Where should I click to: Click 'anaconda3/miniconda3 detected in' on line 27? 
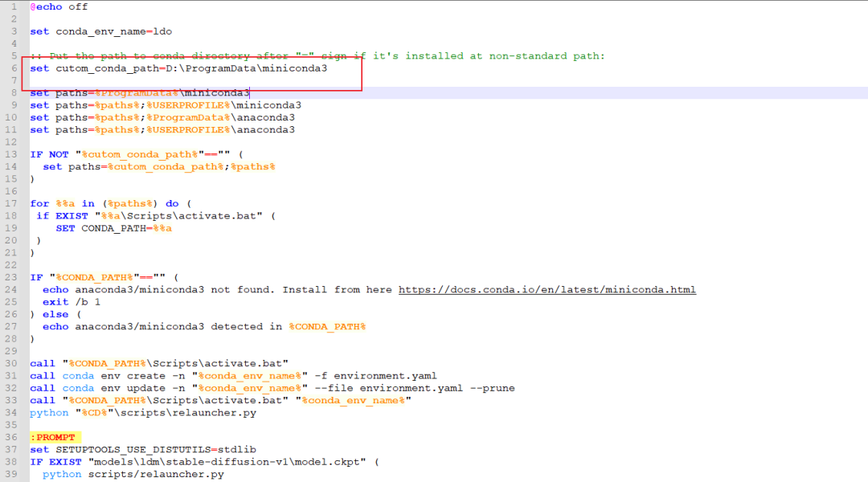[x=178, y=326]
